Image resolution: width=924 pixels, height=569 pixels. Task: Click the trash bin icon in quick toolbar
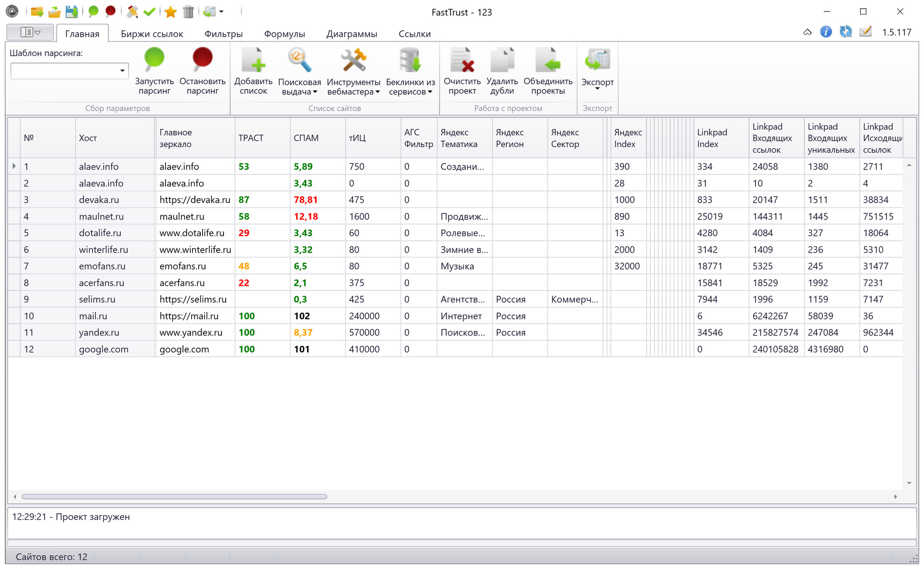click(x=188, y=12)
